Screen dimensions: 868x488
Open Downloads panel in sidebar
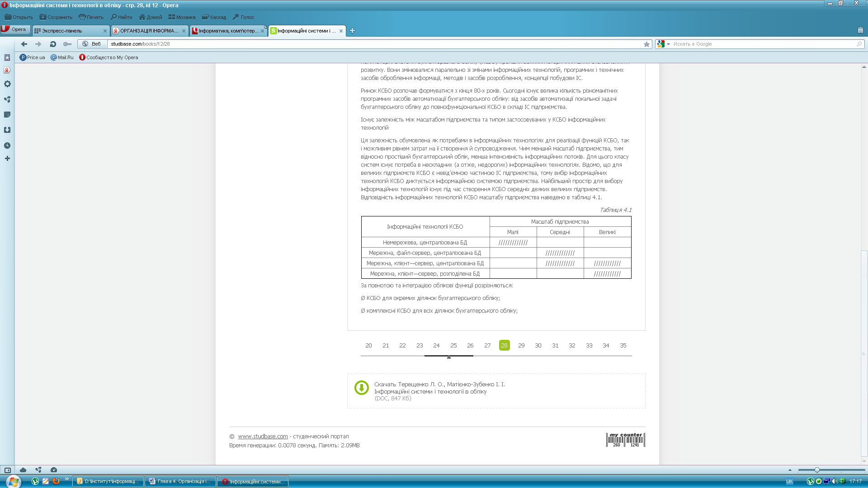pyautogui.click(x=7, y=130)
